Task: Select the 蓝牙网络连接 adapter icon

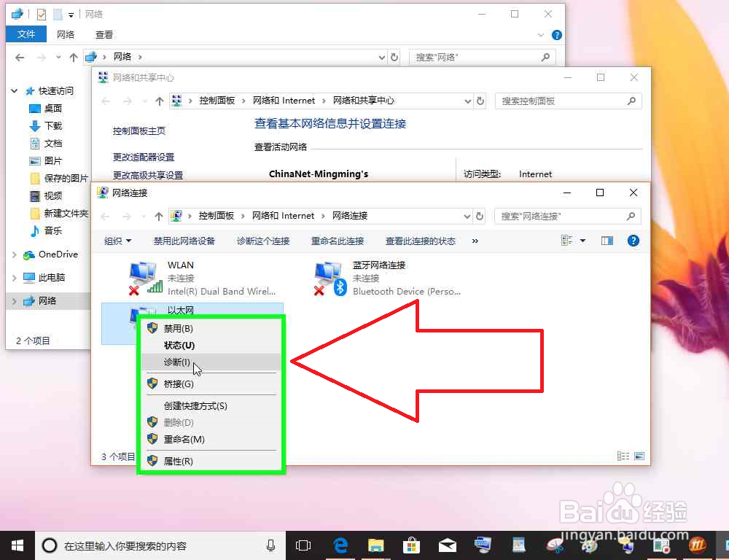Action: point(330,276)
